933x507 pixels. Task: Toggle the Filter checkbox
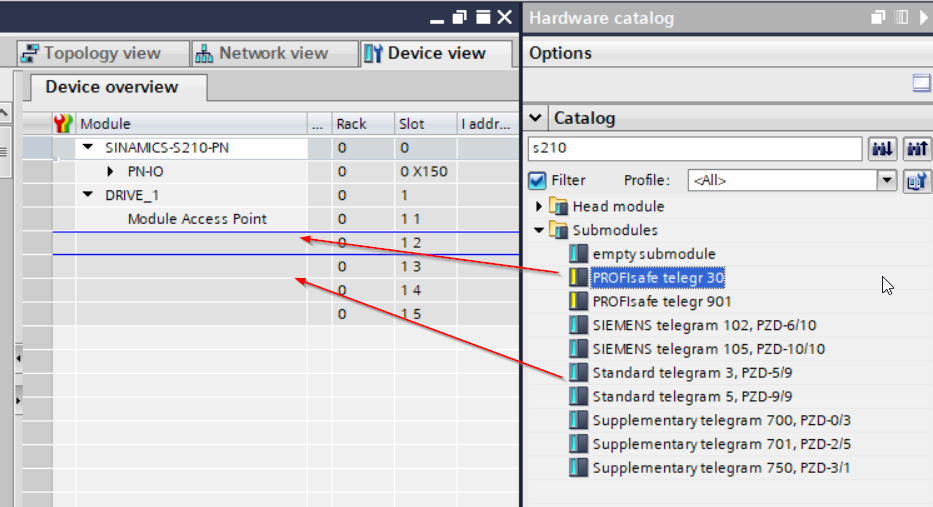point(537,180)
